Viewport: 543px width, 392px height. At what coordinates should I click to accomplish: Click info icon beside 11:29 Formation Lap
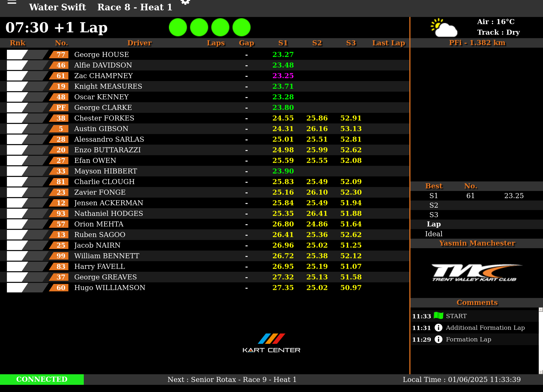(x=439, y=339)
